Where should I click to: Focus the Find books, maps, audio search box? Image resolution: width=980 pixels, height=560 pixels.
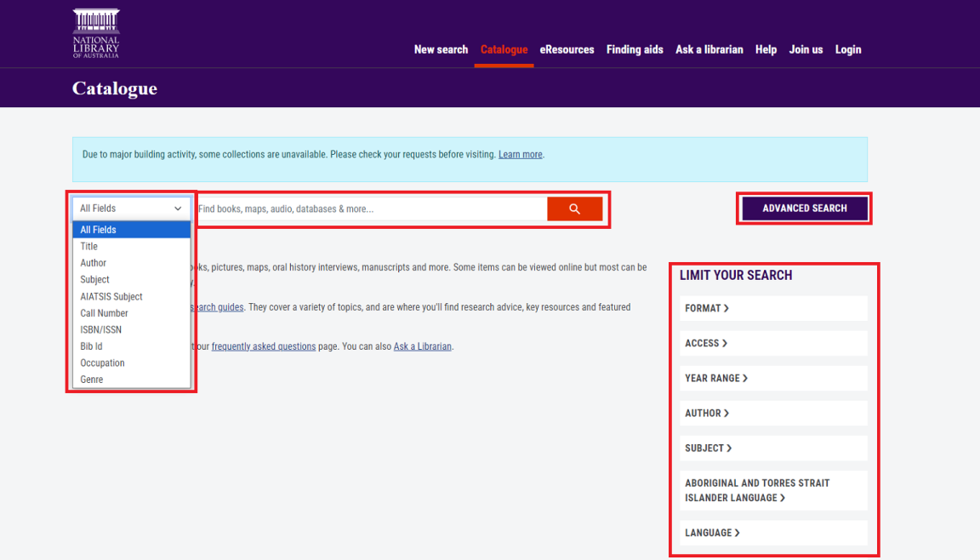coord(370,209)
